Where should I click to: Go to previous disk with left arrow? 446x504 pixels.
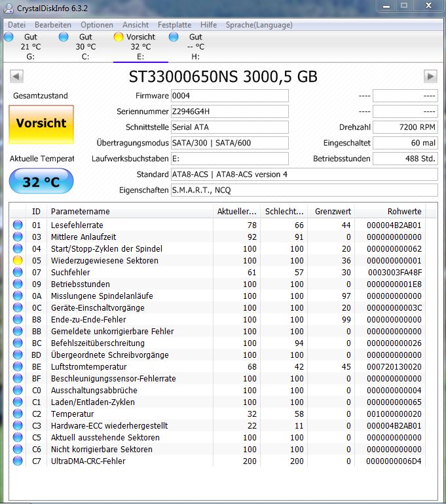(x=16, y=77)
